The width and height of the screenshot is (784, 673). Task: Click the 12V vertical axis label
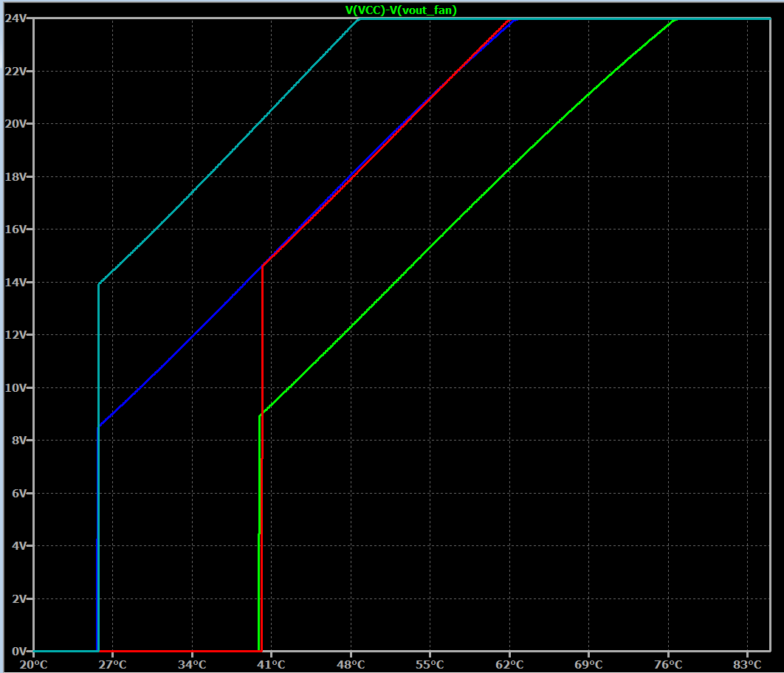tap(16, 335)
